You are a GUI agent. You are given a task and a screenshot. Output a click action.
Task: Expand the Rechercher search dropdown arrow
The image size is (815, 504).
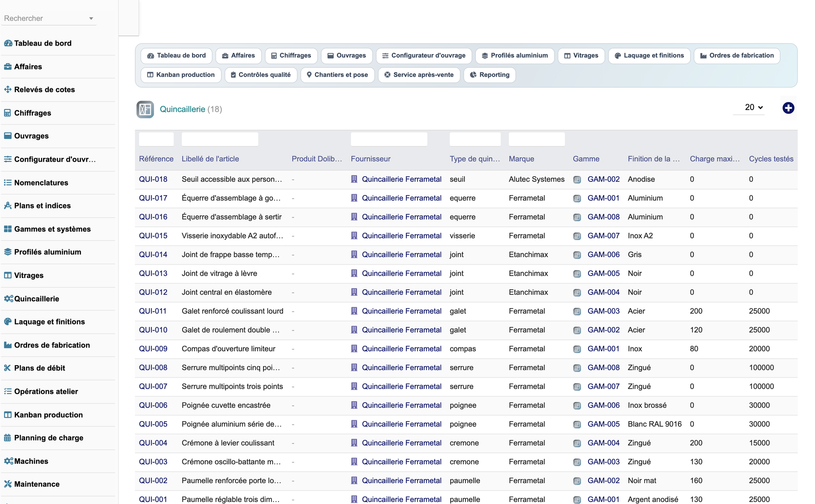tap(91, 18)
